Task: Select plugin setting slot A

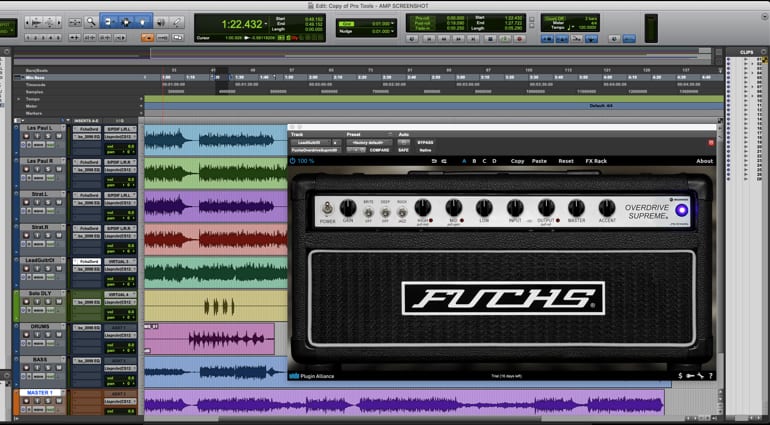Action: pyautogui.click(x=464, y=161)
